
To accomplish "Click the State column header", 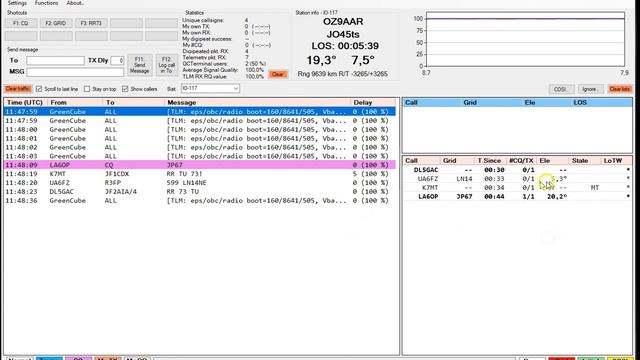I will (585, 161).
